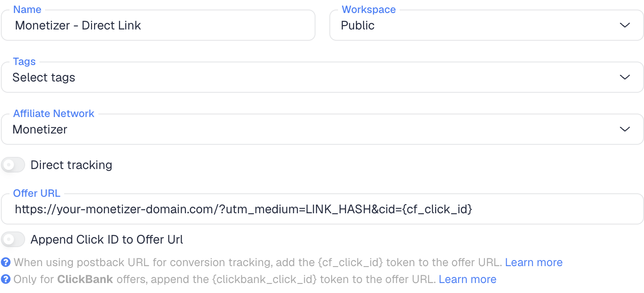Click the Direct tracking label text
This screenshot has height=293, width=644.
click(x=72, y=165)
